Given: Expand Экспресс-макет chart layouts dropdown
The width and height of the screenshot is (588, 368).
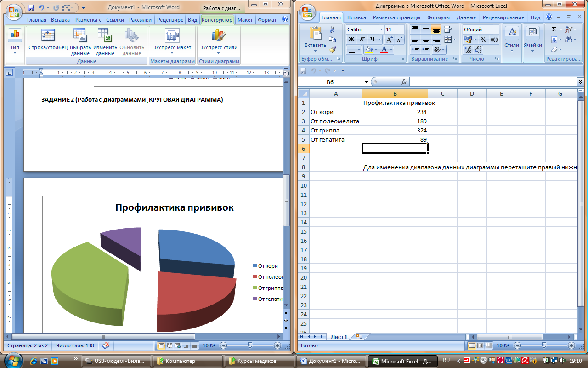Looking at the screenshot, I should 172,53.
